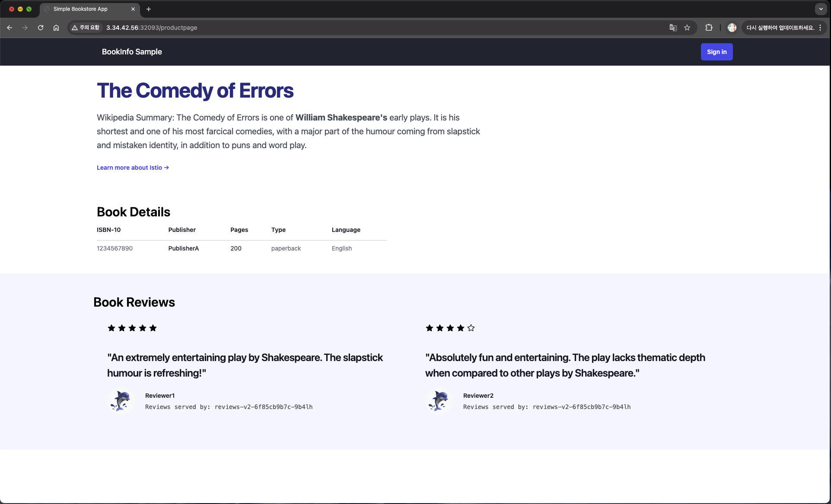Click Reviewer2's empty fifth star
831x504 pixels.
coord(471,328)
